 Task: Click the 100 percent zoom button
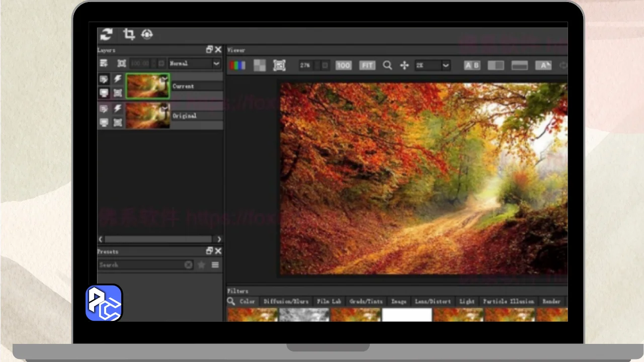click(x=343, y=65)
